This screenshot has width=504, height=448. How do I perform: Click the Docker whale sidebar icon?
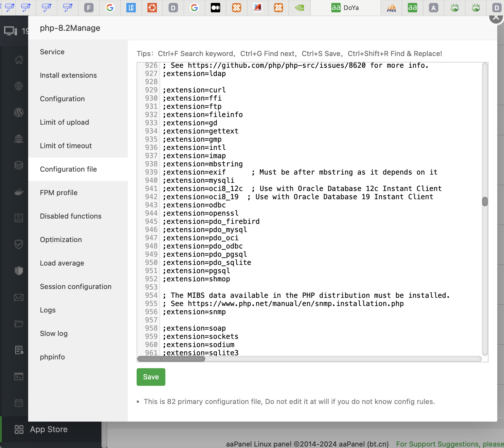coord(19,192)
